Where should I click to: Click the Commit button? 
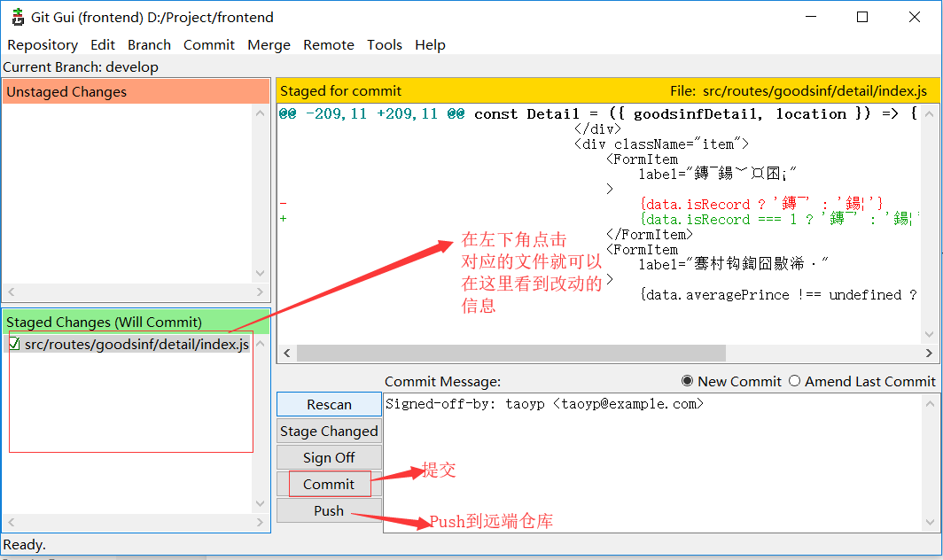(x=329, y=484)
